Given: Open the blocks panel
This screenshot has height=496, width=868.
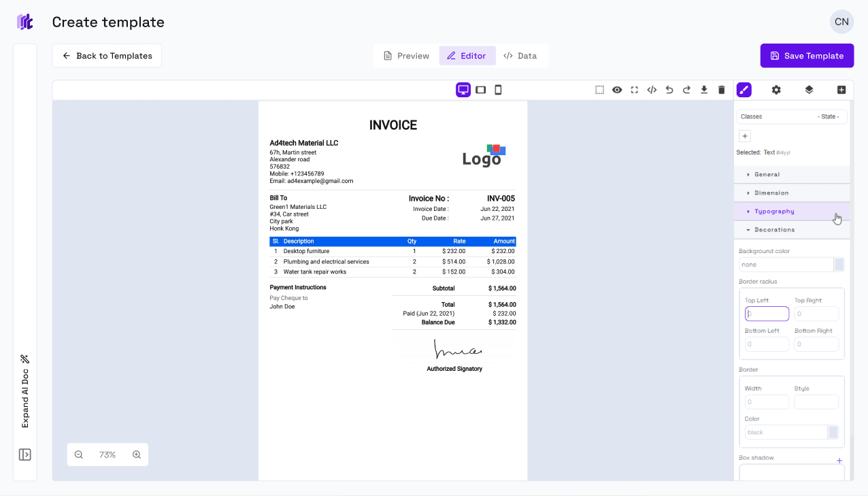Looking at the screenshot, I should pyautogui.click(x=841, y=89).
